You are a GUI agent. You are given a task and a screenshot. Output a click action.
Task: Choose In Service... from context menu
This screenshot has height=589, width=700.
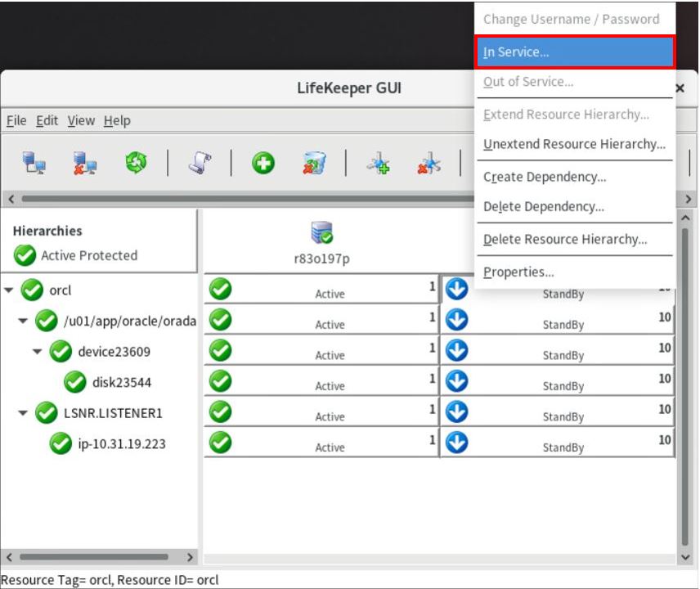pos(575,52)
